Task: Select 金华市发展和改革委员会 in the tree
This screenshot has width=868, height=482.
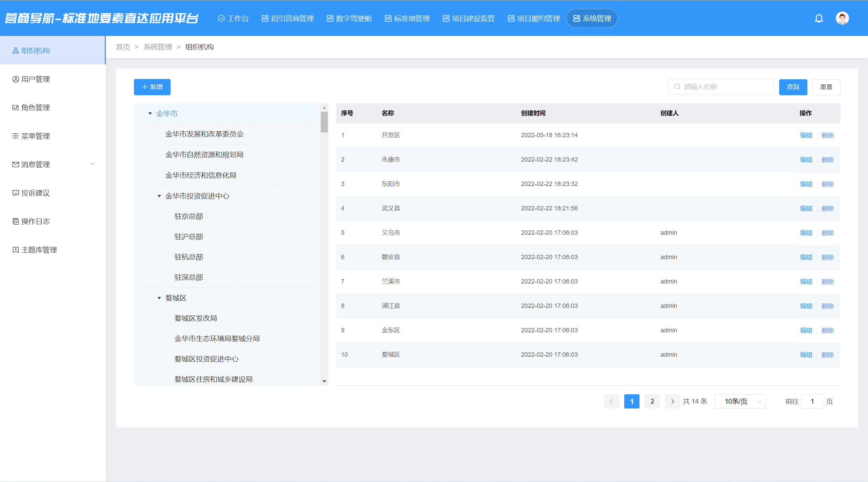Action: coord(204,134)
